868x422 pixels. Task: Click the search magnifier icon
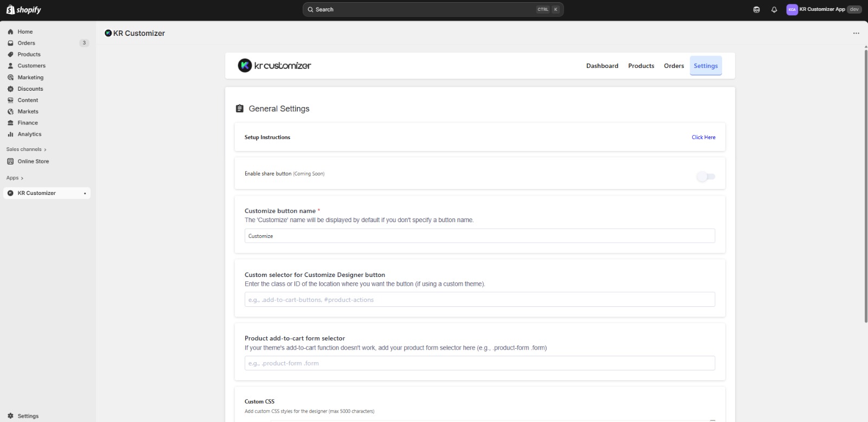coord(310,9)
